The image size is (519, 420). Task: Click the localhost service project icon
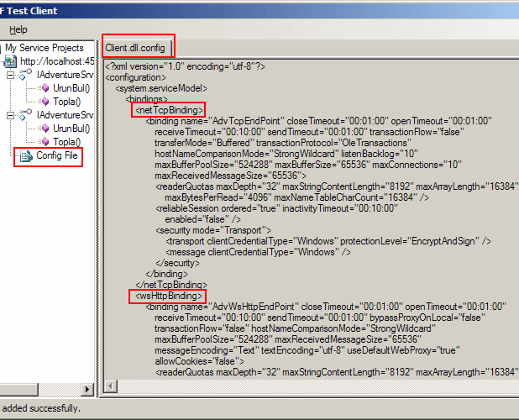[11, 61]
